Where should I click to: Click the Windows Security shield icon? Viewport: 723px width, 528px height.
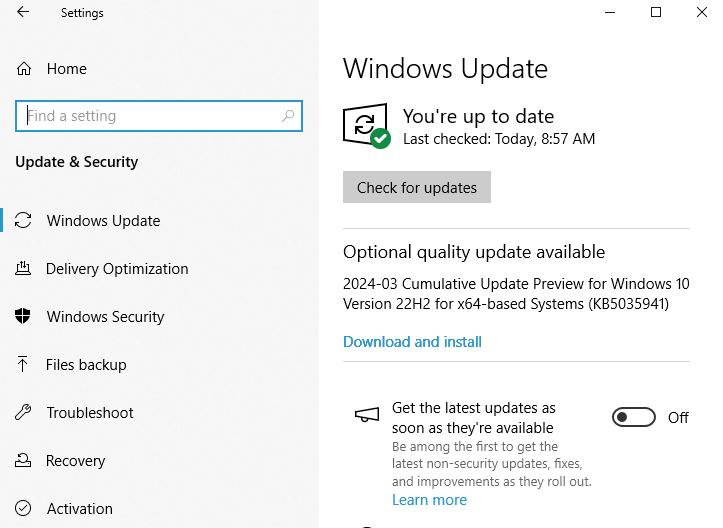pyautogui.click(x=23, y=316)
